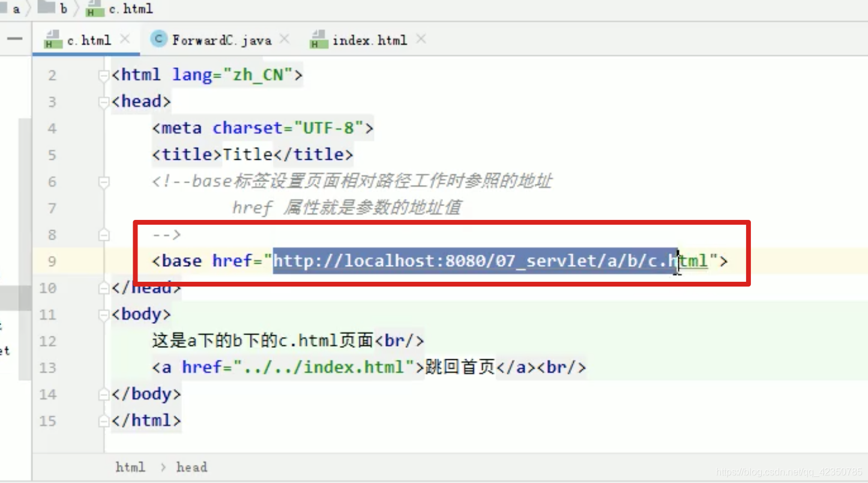Collapse the body tag fold on line 11
This screenshot has width=868, height=483.
tap(104, 314)
